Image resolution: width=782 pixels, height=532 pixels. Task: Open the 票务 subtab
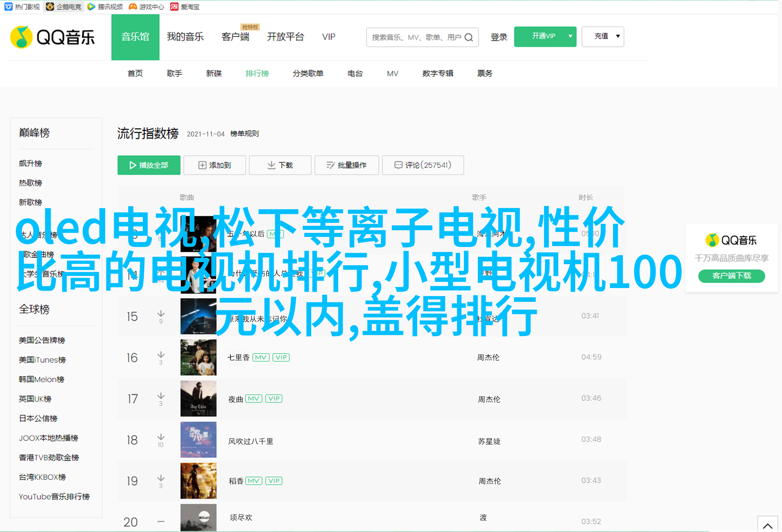[x=485, y=73]
